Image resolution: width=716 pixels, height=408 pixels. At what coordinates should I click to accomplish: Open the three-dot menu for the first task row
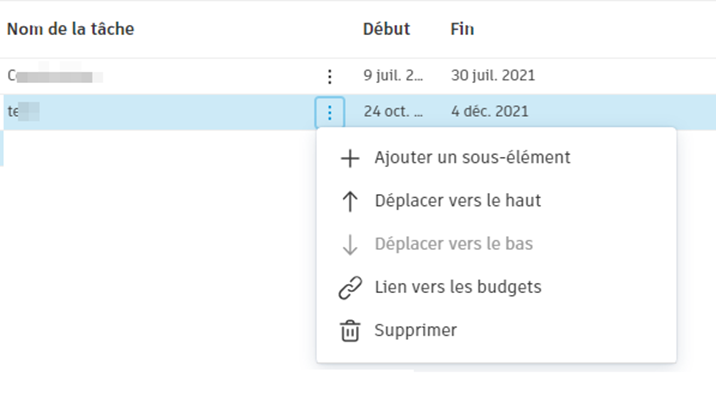329,76
